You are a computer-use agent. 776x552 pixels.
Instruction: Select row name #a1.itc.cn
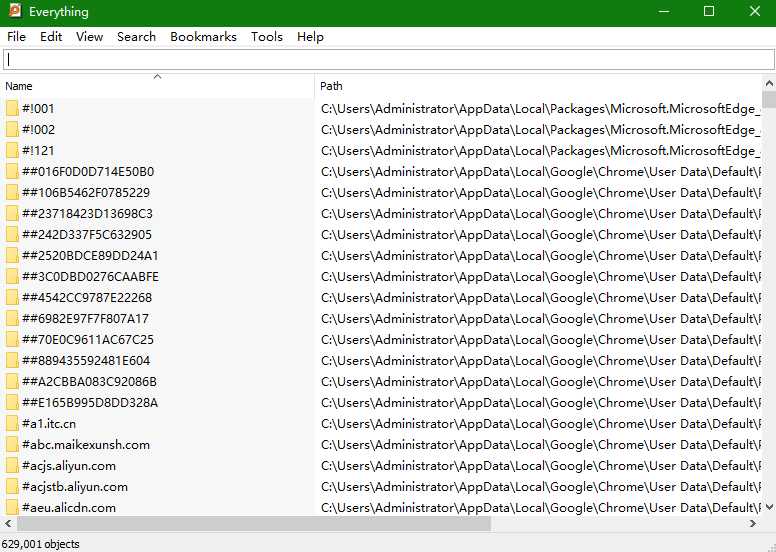click(x=49, y=424)
